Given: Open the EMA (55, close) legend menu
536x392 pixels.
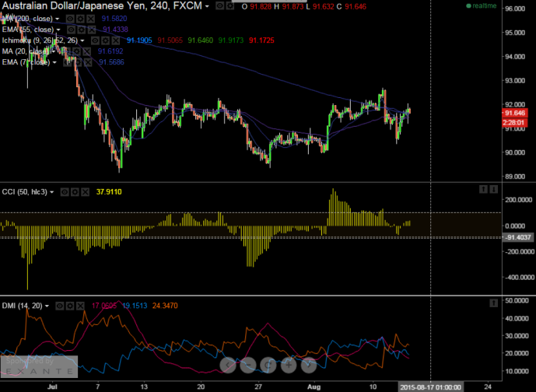Looking at the screenshot, I should tap(58, 29).
